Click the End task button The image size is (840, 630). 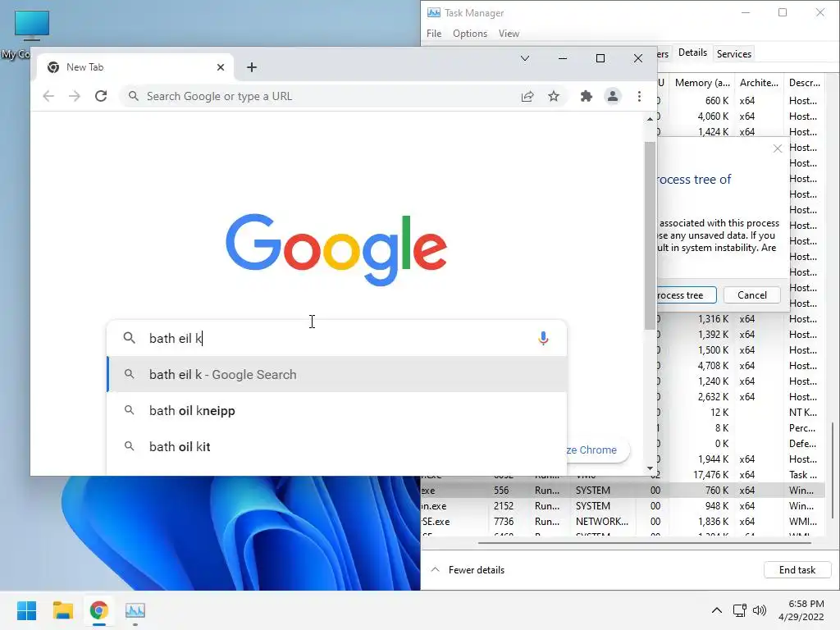coord(797,570)
